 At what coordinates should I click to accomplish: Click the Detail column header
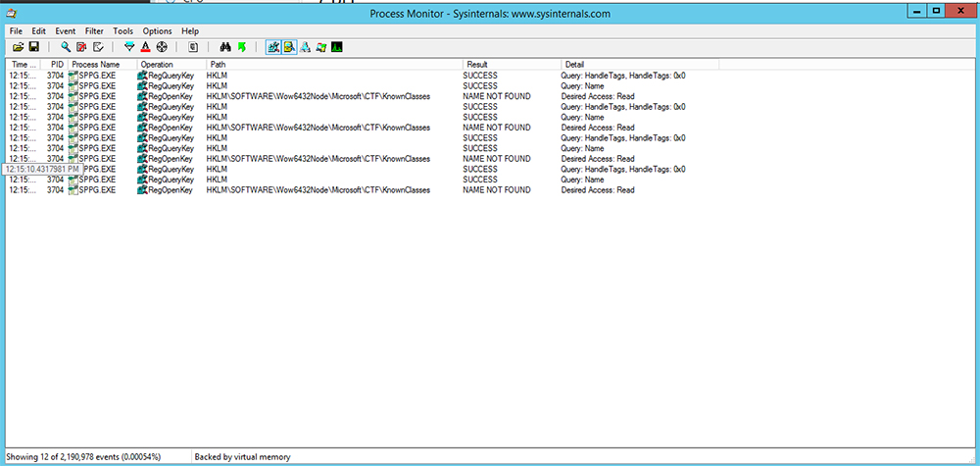tap(640, 65)
